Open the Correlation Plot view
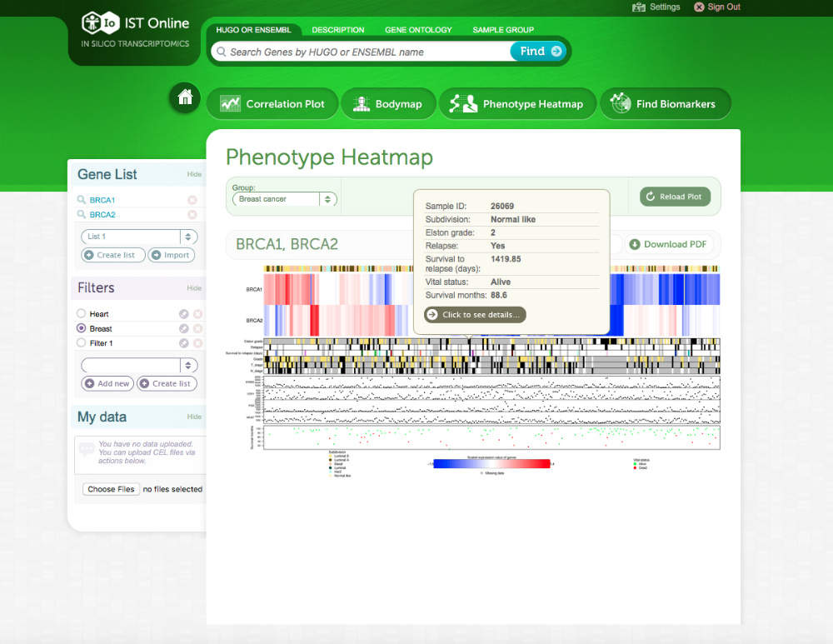 [272, 104]
